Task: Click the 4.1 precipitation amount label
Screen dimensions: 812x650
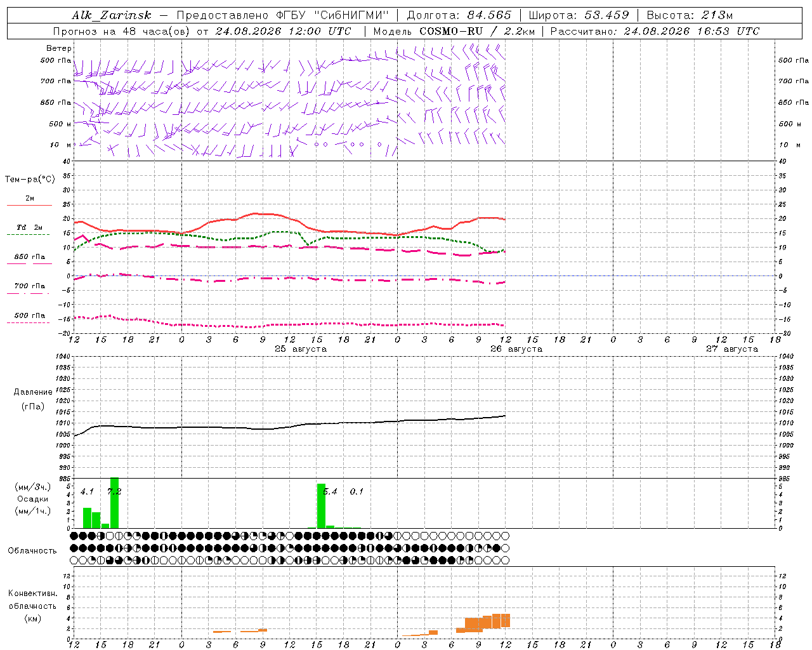Action: 87,491
